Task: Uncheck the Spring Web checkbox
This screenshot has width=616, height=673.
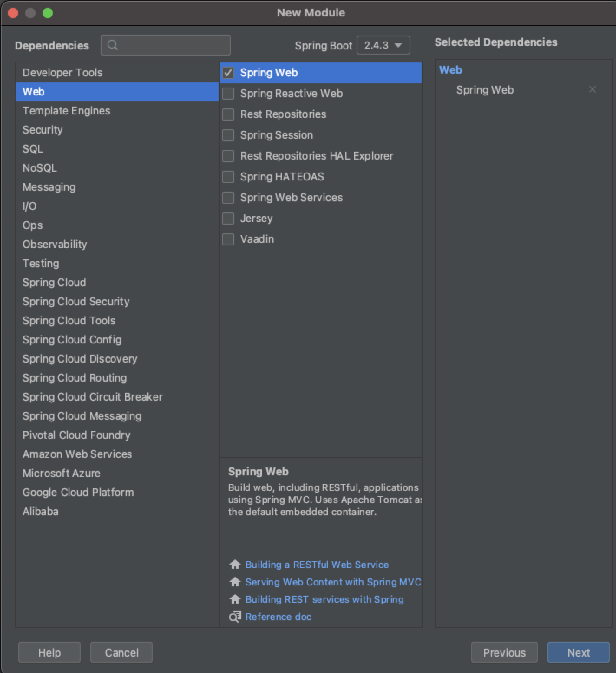Action: [x=228, y=73]
